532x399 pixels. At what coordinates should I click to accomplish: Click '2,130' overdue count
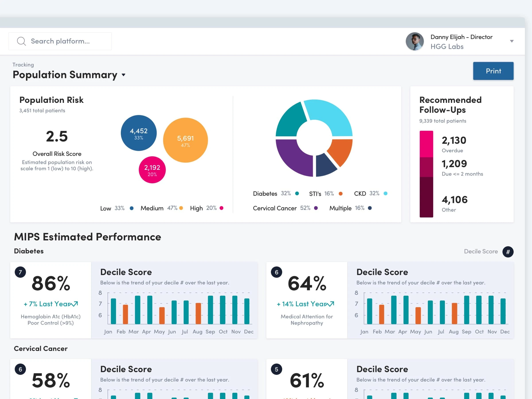pos(454,140)
